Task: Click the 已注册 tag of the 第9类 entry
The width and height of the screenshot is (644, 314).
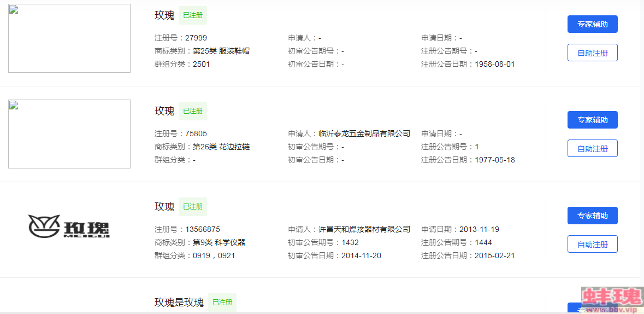Action: (x=193, y=207)
